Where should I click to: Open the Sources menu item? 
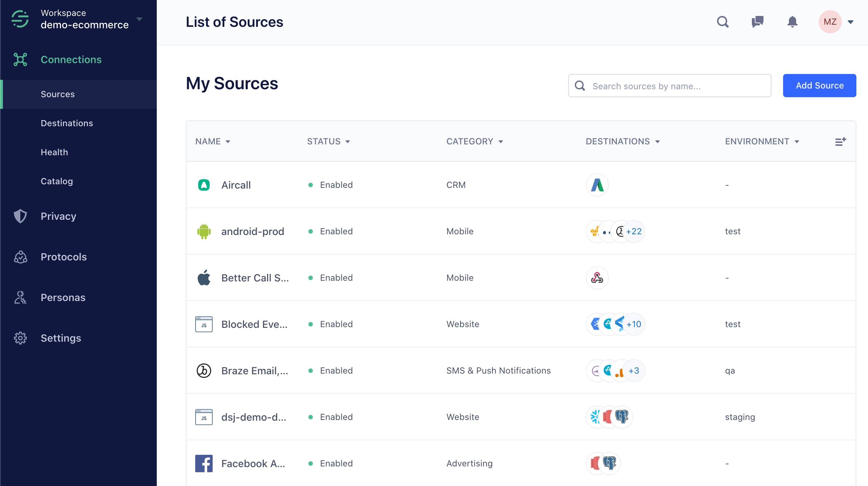[x=57, y=94]
